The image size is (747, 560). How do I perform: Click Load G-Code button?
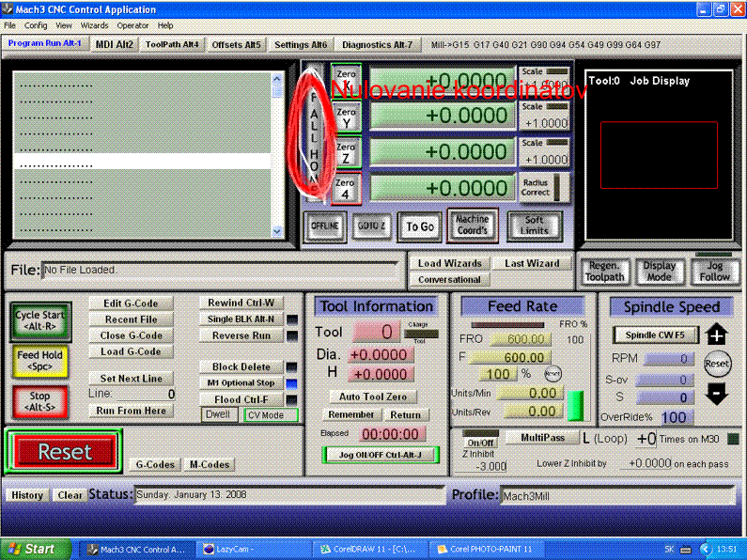(x=131, y=352)
